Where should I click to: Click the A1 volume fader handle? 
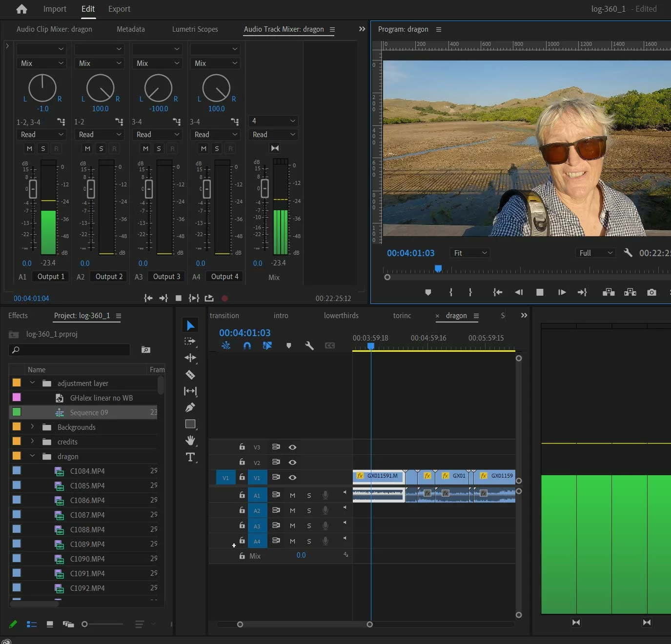(33, 189)
